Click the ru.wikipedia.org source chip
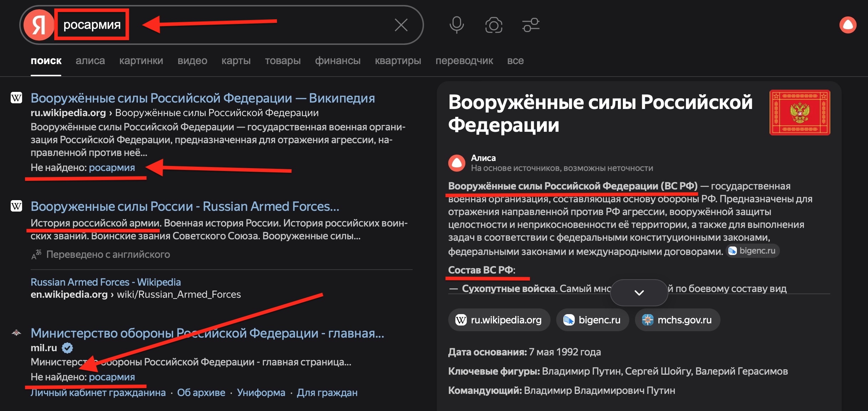Viewport: 868px width, 411px height. point(499,320)
